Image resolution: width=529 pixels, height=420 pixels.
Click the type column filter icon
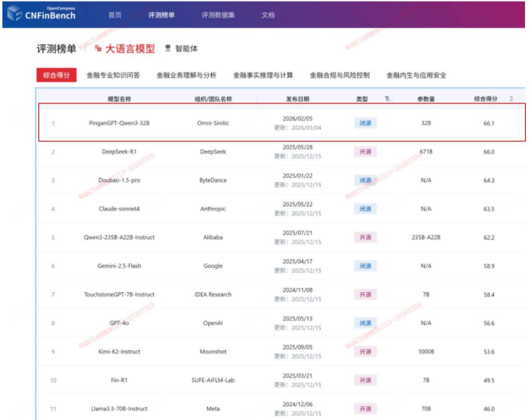[x=387, y=98]
